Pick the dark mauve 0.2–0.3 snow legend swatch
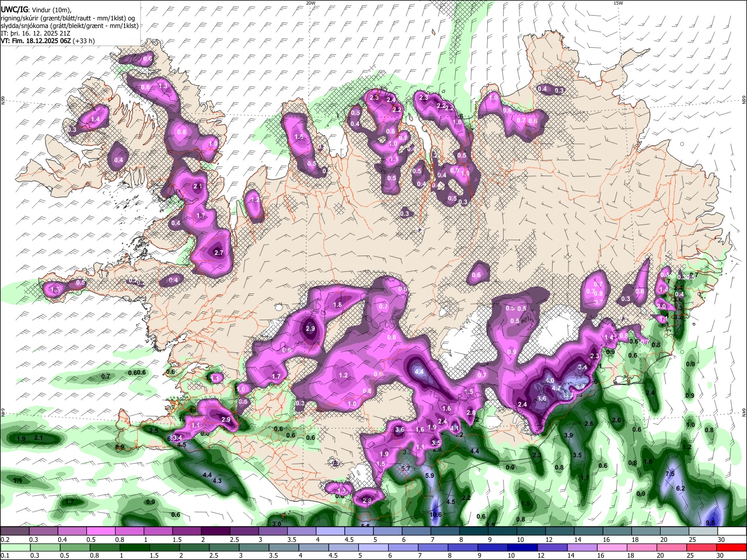 coord(15,531)
